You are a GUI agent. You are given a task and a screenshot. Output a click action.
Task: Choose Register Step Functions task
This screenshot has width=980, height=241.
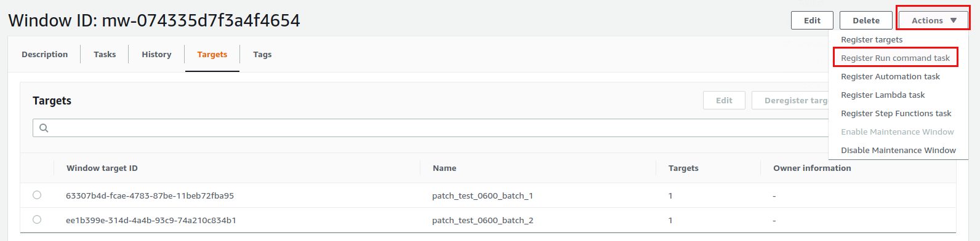click(x=896, y=113)
